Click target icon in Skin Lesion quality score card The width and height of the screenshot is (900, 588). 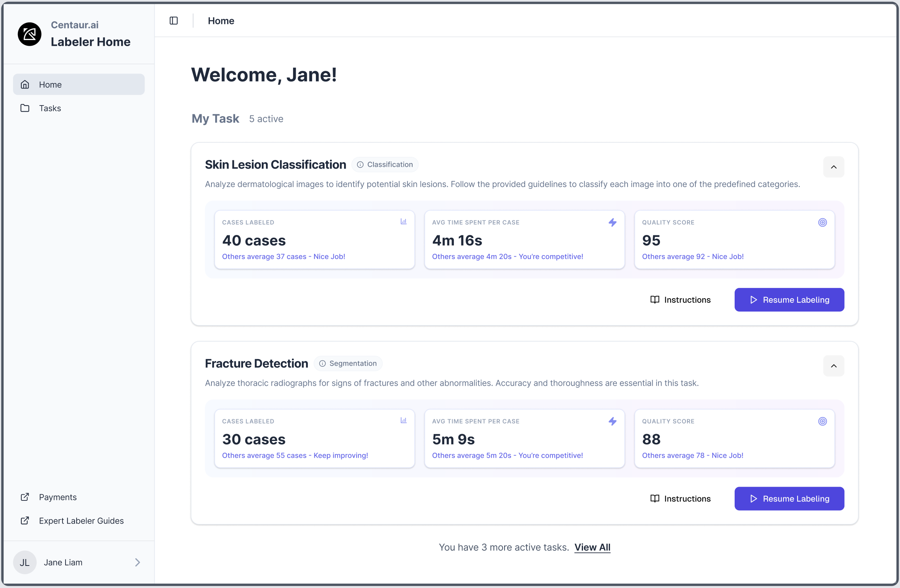coord(822,222)
